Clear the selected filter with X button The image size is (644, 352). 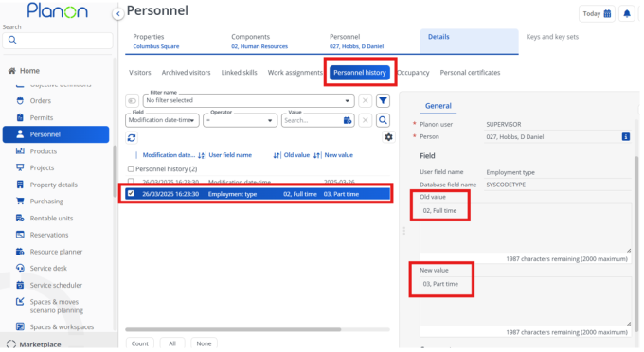366,100
